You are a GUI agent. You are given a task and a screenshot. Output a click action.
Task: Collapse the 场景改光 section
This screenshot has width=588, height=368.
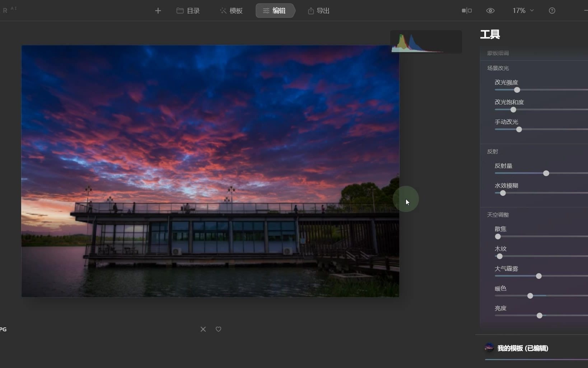point(498,68)
